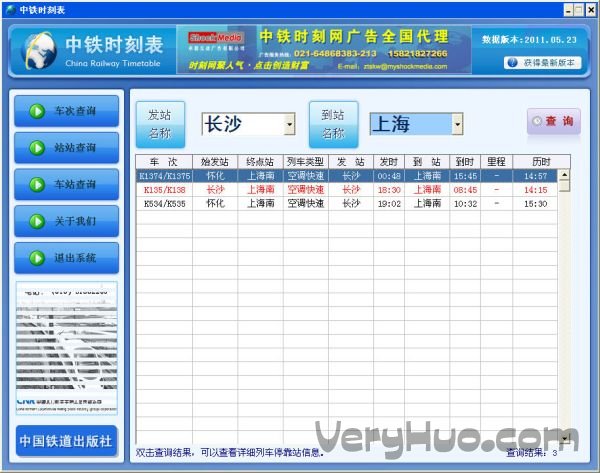Viewport: 600px width, 473px height.
Task: Sort by 终点站 column header
Action: (260, 161)
